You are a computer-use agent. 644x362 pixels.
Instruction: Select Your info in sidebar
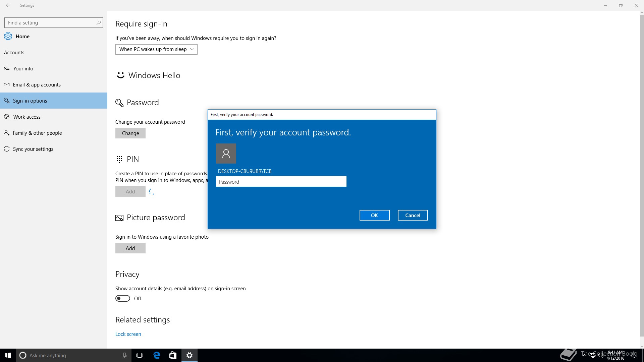[x=54, y=68]
